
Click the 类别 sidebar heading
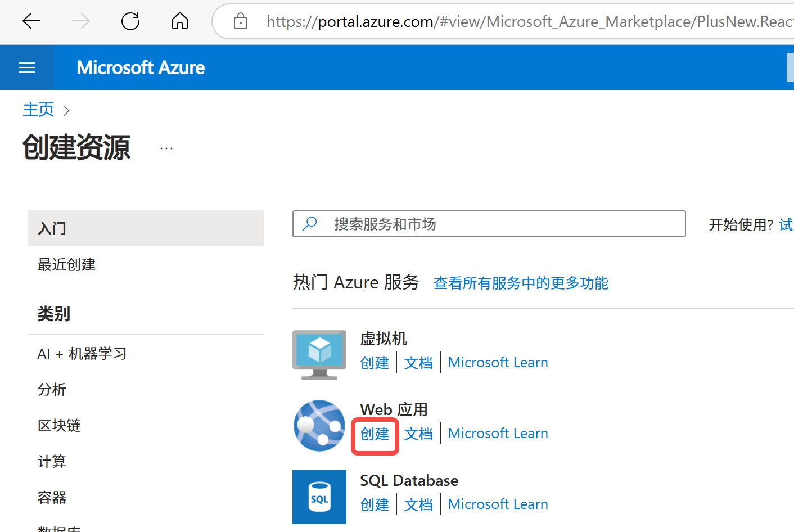click(x=54, y=314)
